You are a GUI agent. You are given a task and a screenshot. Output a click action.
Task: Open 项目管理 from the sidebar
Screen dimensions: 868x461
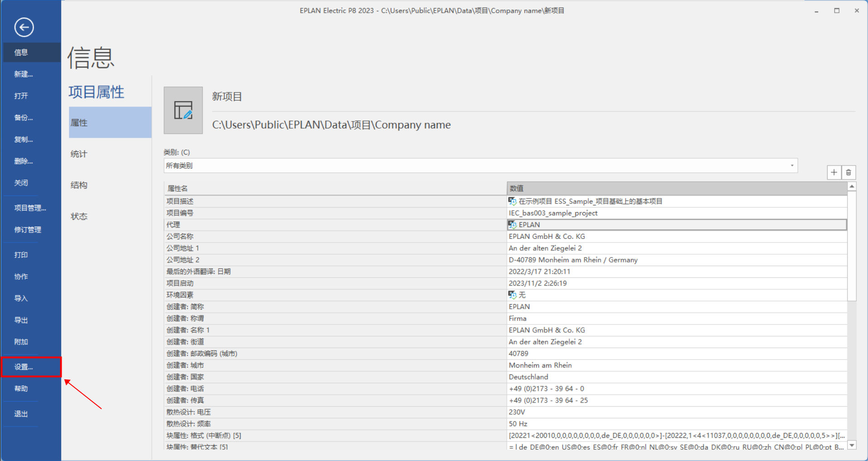pos(30,208)
